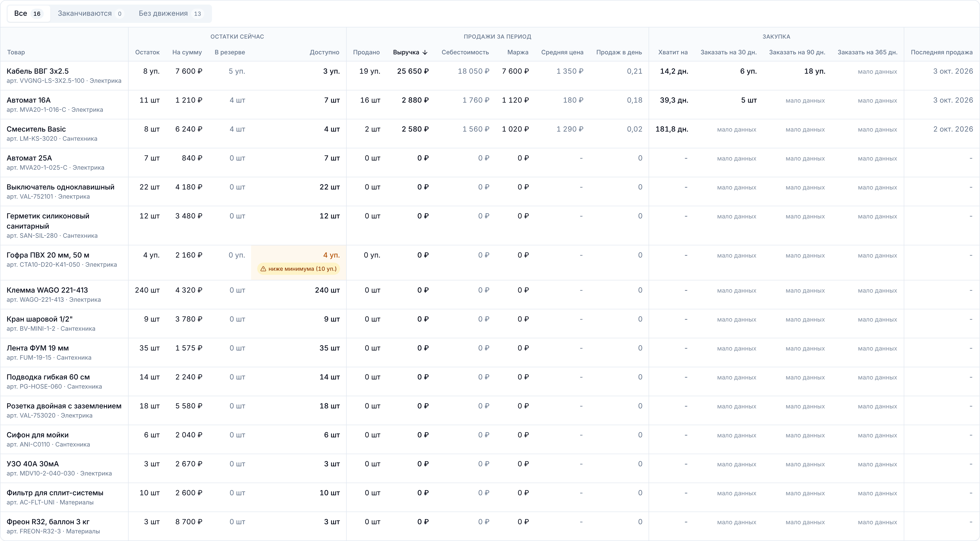The image size is (980, 541).
Task: Sort by the Остаток column header
Action: [x=147, y=53]
